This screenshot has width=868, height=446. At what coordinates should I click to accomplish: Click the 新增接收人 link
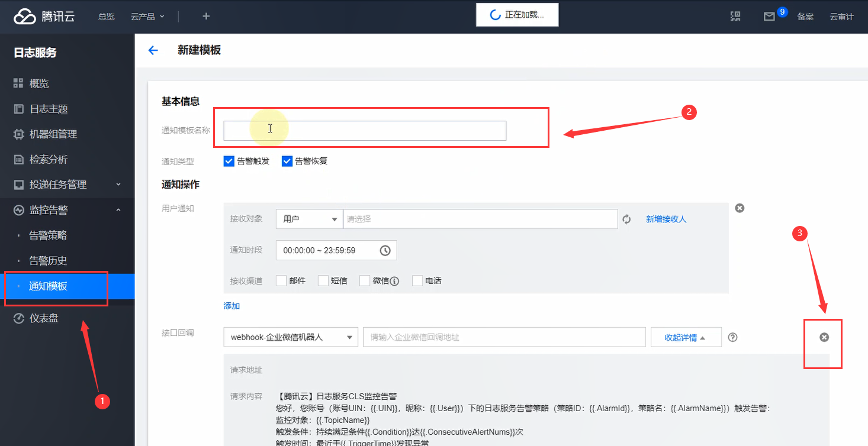point(666,219)
